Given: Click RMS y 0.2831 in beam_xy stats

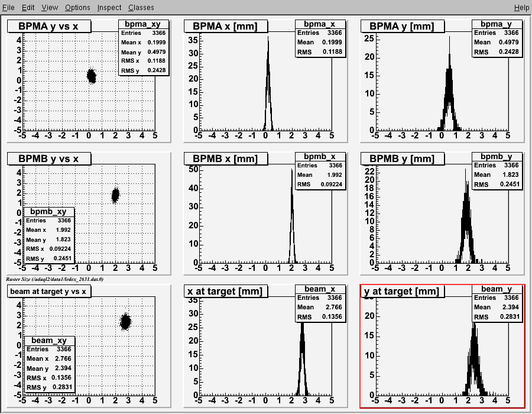Looking at the screenshot, I should 50,387.
